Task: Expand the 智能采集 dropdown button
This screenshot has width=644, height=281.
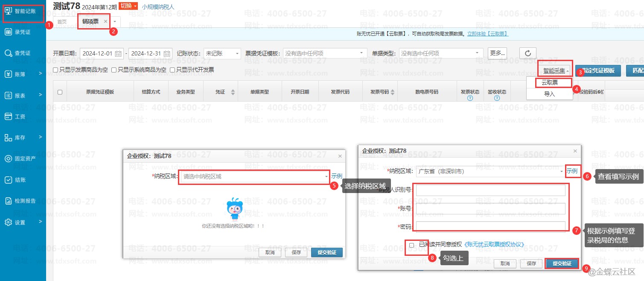Action: [x=556, y=70]
